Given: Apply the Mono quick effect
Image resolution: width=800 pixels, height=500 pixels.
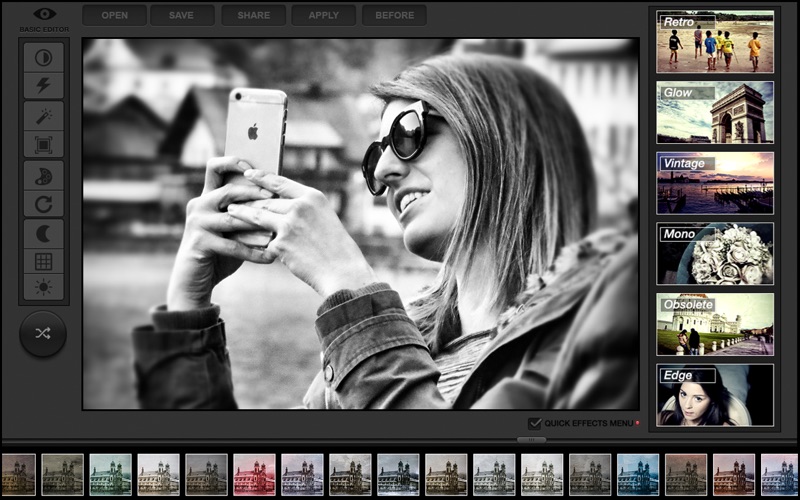Looking at the screenshot, I should 715,254.
